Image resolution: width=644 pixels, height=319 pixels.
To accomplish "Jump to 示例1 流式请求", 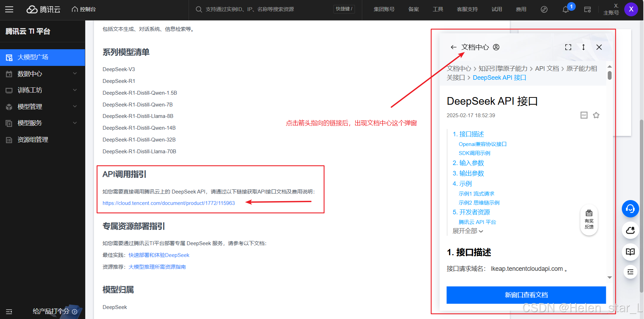I will point(476,194).
